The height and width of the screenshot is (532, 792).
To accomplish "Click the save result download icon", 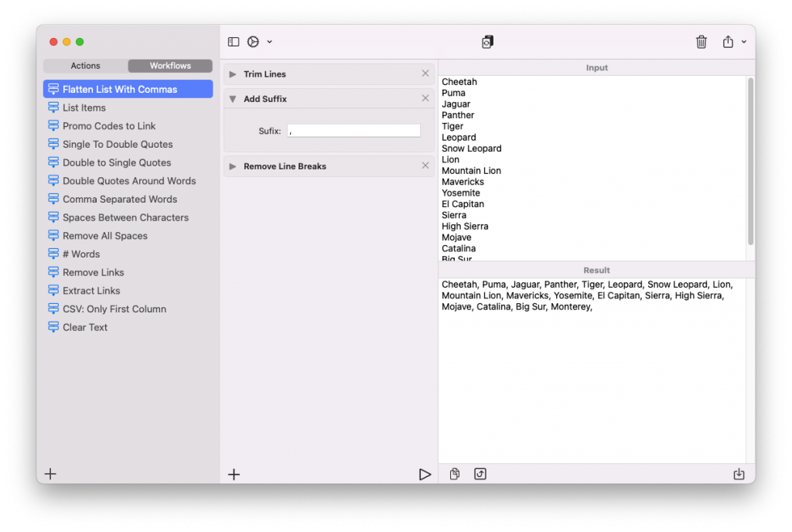I will 739,473.
